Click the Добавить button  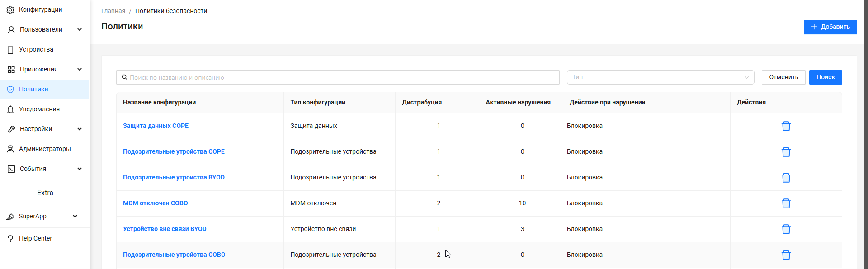click(x=830, y=27)
